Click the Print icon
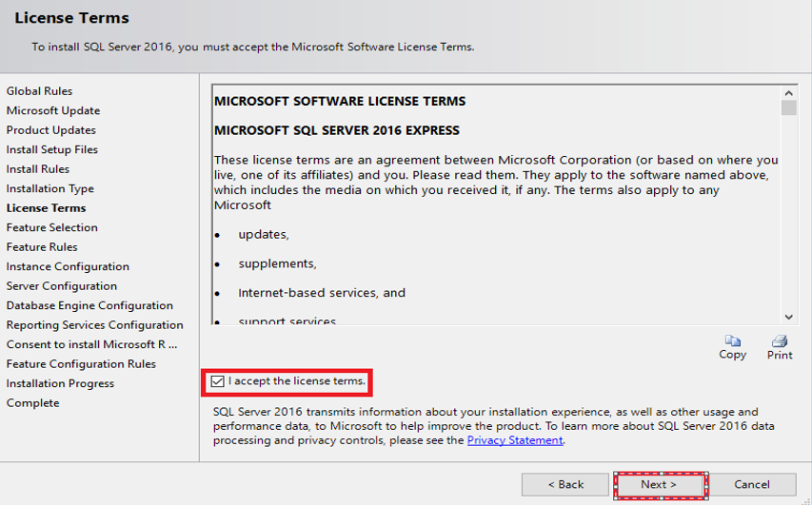This screenshot has width=812, height=505. 780,341
